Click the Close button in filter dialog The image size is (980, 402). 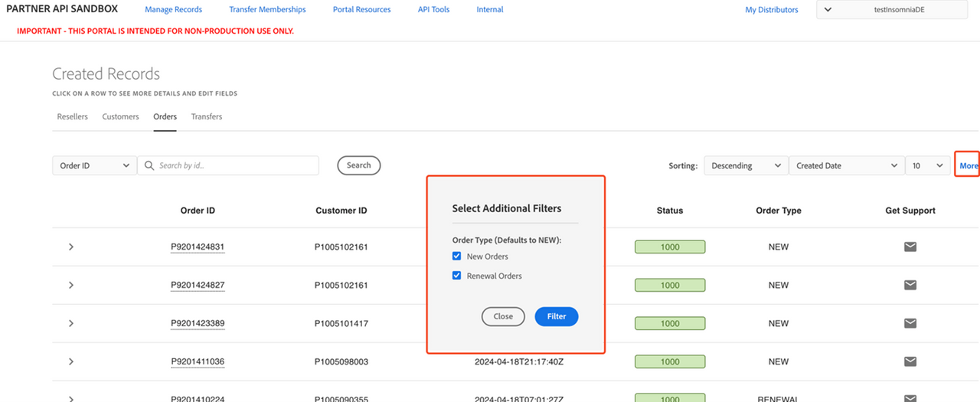pyautogui.click(x=503, y=316)
